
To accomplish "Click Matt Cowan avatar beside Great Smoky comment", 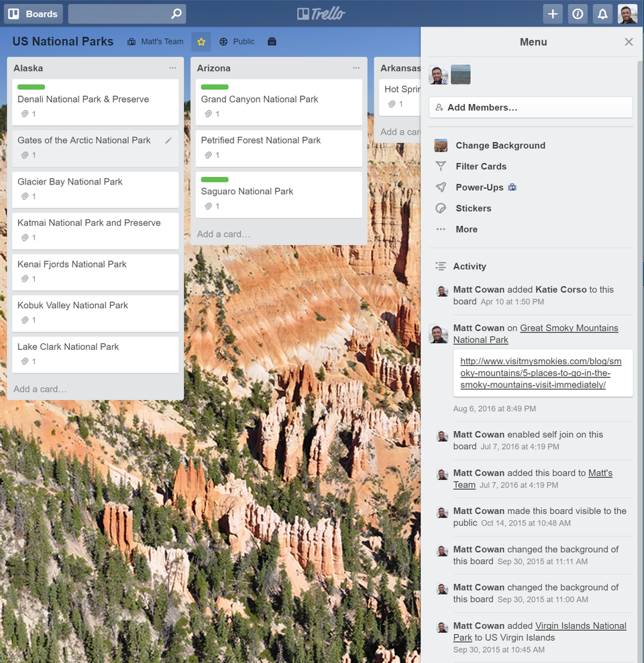I will [438, 334].
